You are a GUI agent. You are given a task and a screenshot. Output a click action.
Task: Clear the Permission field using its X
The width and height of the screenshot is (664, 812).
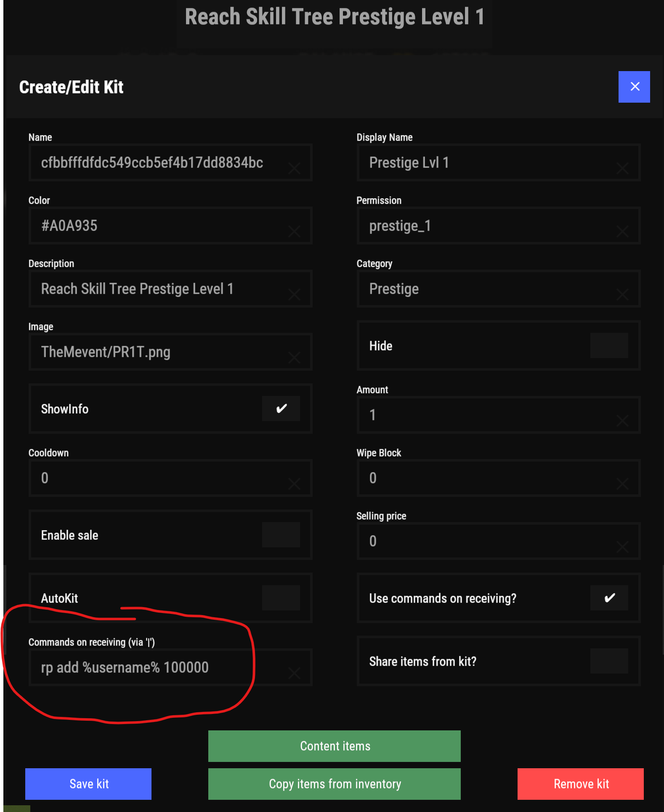pyautogui.click(x=622, y=231)
